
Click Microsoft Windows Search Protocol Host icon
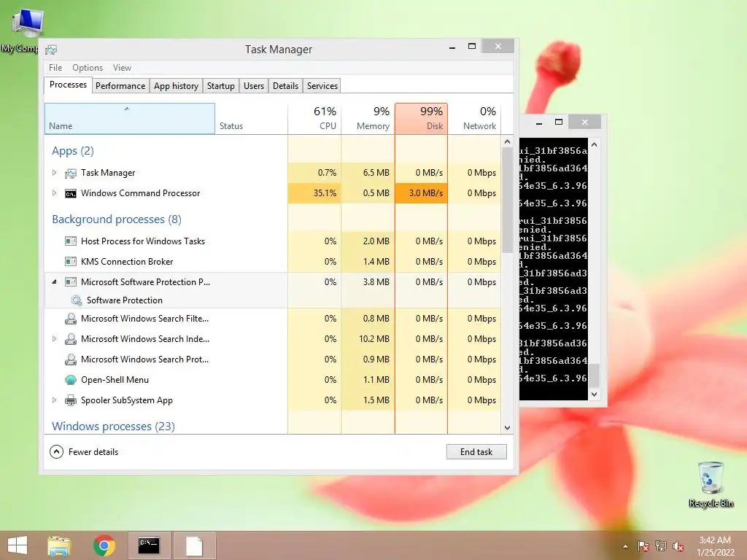tap(71, 359)
